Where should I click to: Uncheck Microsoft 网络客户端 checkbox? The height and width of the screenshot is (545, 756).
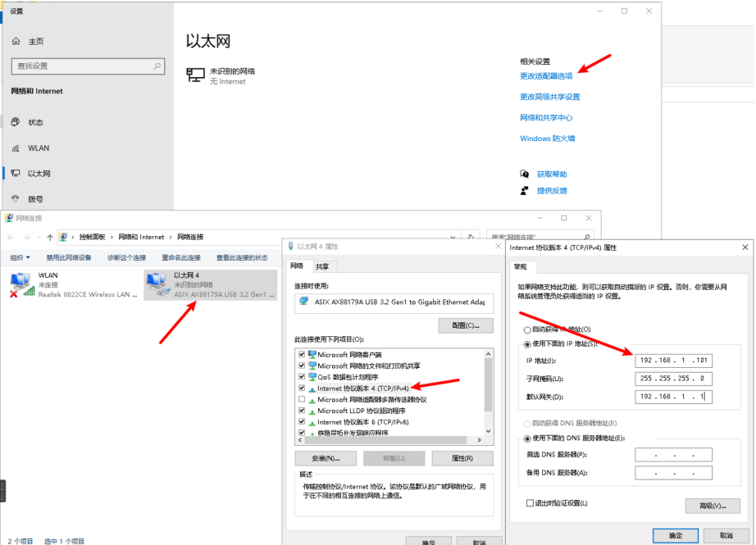click(302, 354)
